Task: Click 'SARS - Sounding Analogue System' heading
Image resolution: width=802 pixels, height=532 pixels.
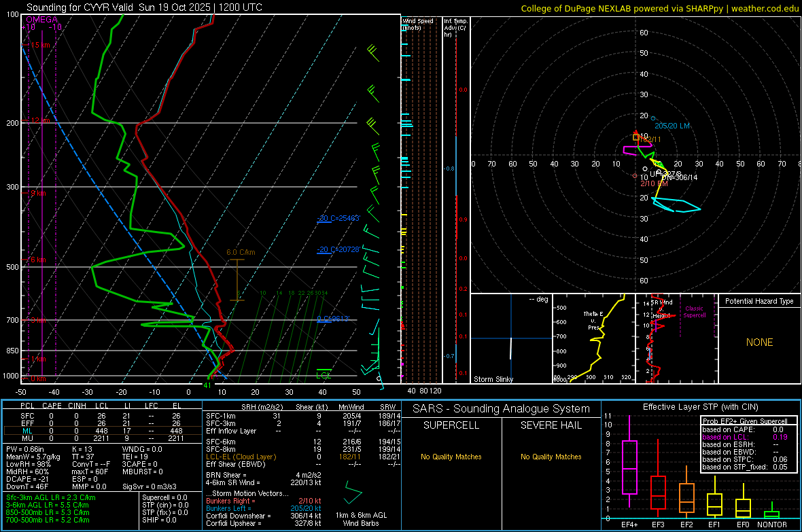Action: click(502, 409)
